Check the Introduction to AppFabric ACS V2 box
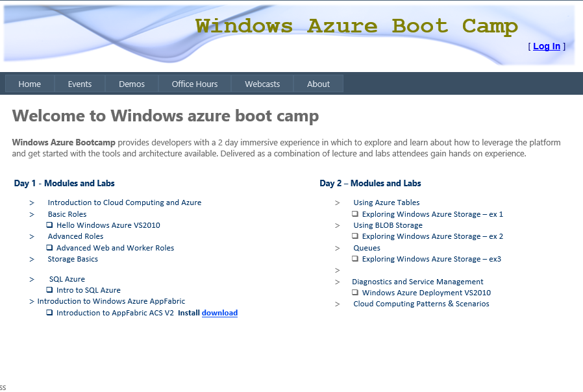 click(x=49, y=312)
